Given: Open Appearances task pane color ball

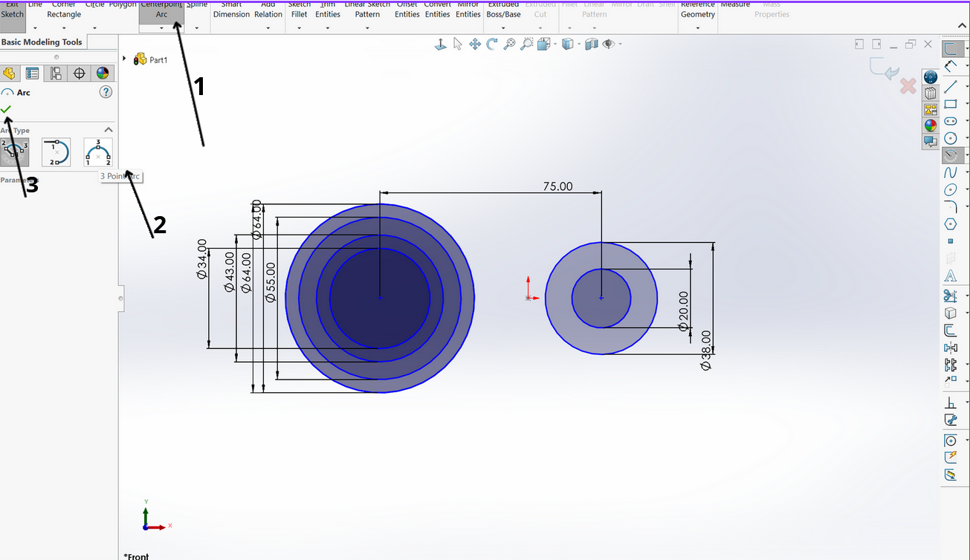Looking at the screenshot, I should pos(931,126).
